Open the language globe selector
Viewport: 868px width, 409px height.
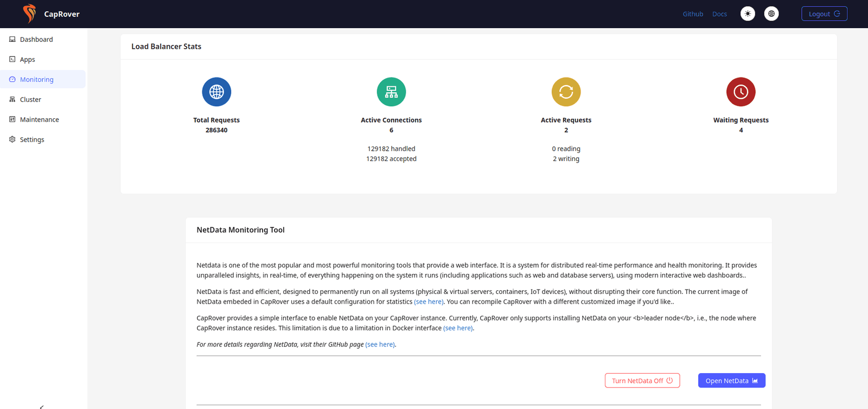771,14
